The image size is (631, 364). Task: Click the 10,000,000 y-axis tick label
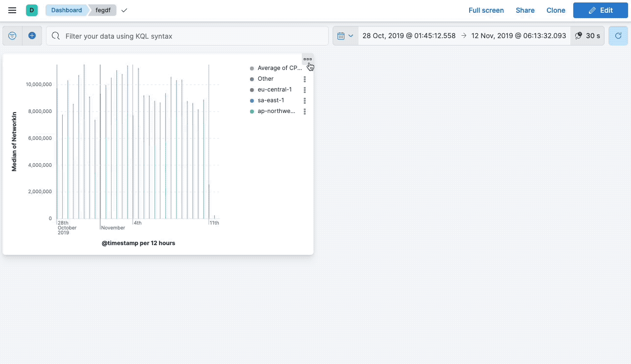coord(39,85)
